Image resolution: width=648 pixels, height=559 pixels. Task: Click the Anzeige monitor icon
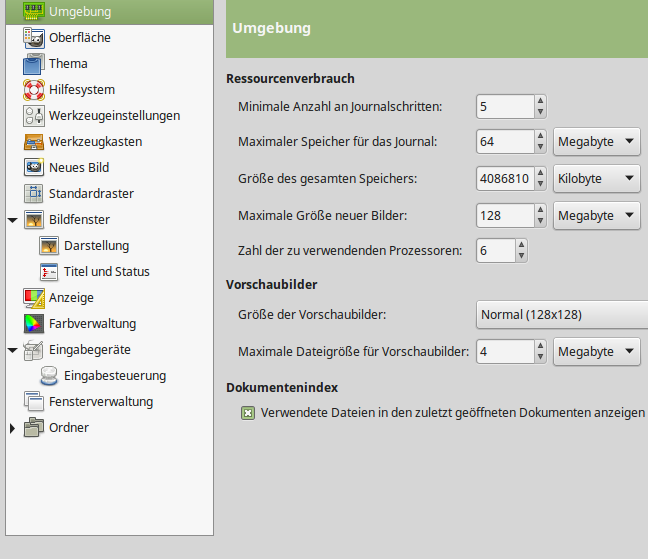pyautogui.click(x=34, y=297)
